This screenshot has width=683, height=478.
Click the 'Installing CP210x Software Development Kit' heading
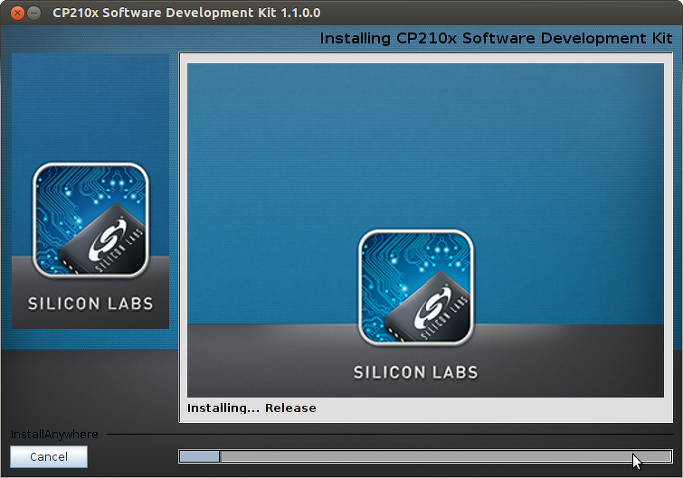[x=496, y=38]
